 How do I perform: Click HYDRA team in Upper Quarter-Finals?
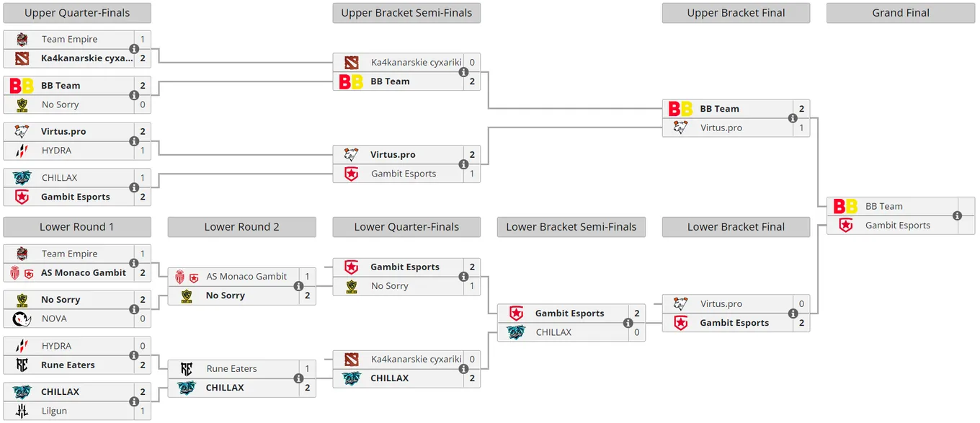pos(56,151)
